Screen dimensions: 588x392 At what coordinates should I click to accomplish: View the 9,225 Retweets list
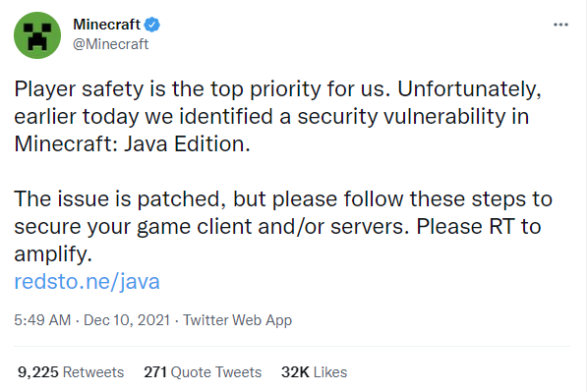tap(71, 372)
